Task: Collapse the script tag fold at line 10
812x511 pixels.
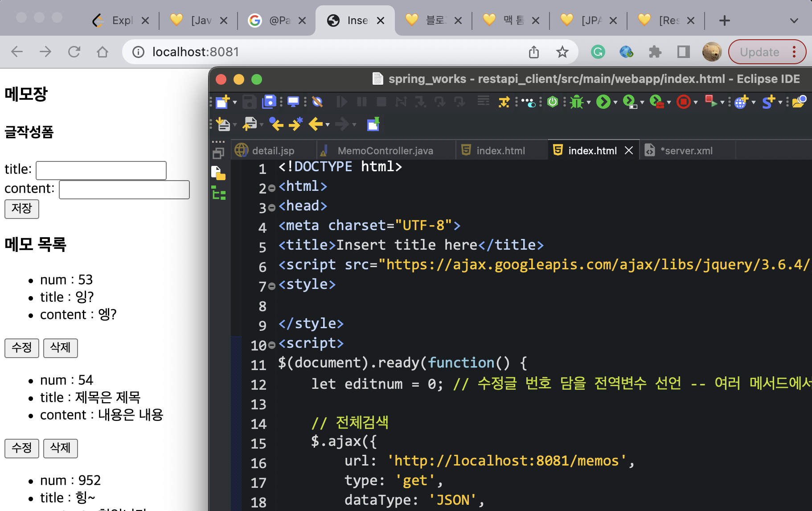Action: click(272, 346)
